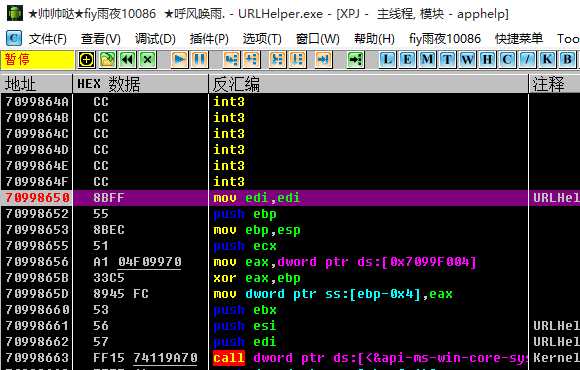Open the 帮助(H) menu

[x=374, y=38]
